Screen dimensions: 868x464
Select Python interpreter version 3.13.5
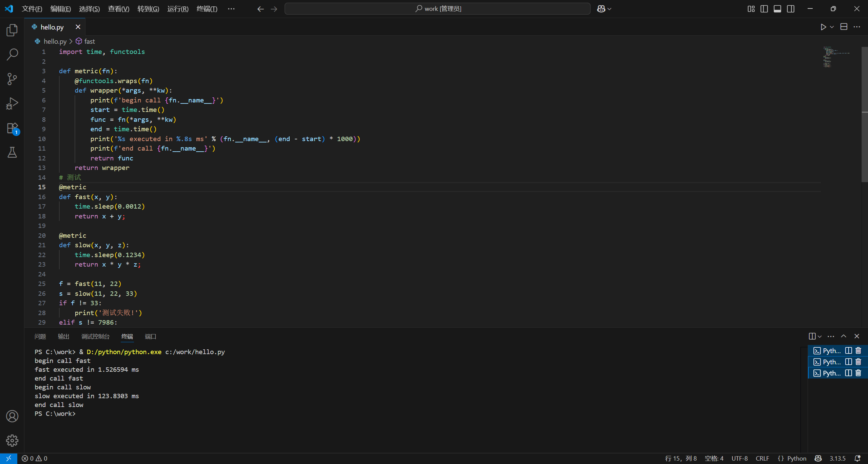tap(837, 458)
